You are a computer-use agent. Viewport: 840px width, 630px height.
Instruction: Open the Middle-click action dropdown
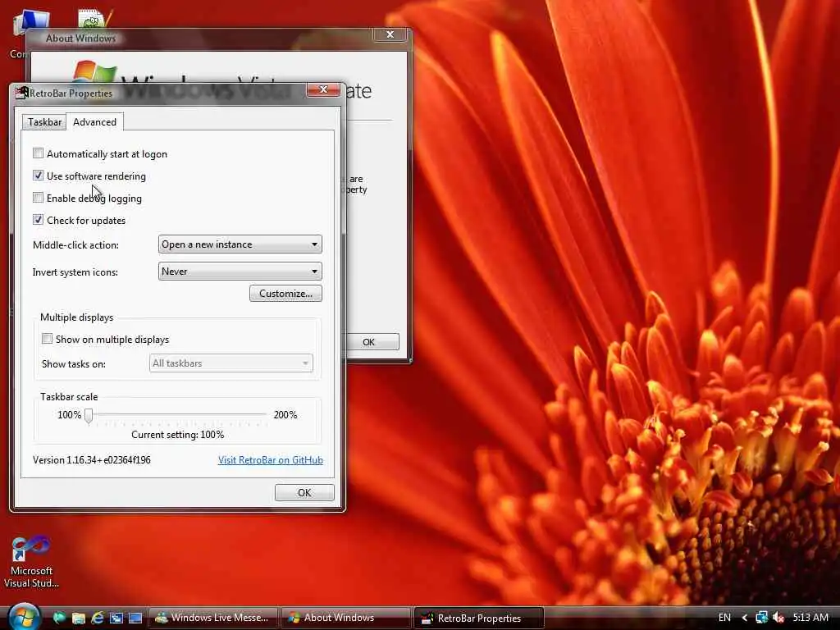[240, 244]
